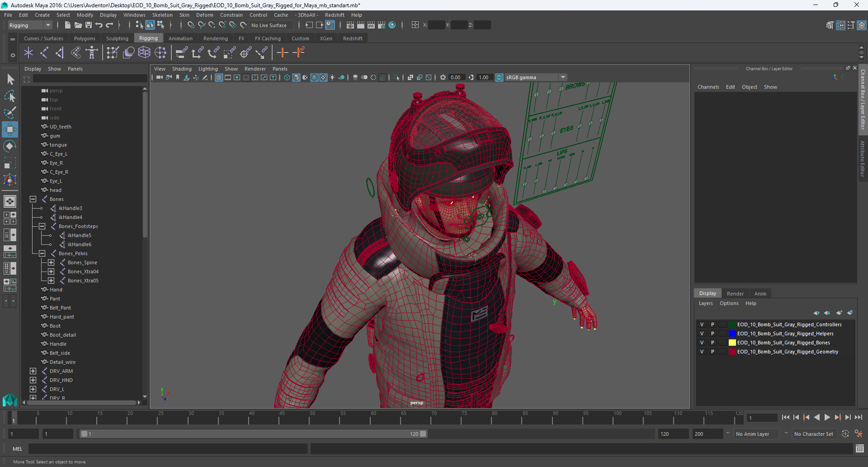
Task: Open the Channels menu in Channel Box
Action: [x=708, y=87]
